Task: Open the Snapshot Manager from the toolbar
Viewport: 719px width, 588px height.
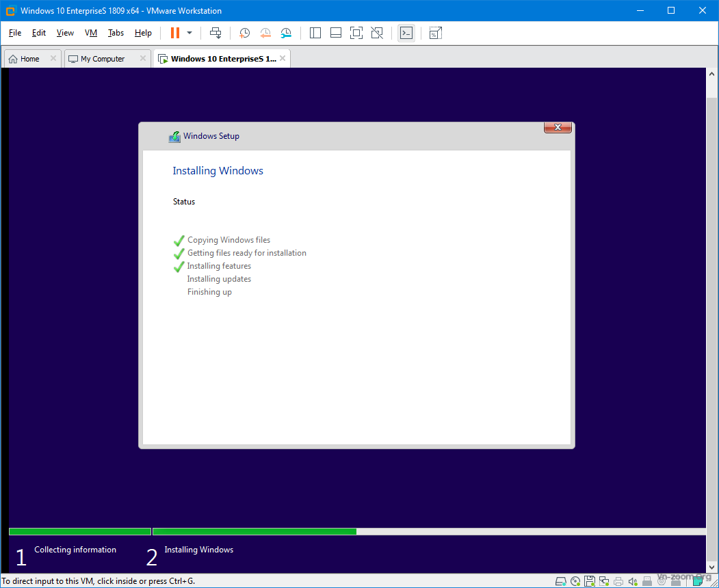Action: [x=286, y=33]
